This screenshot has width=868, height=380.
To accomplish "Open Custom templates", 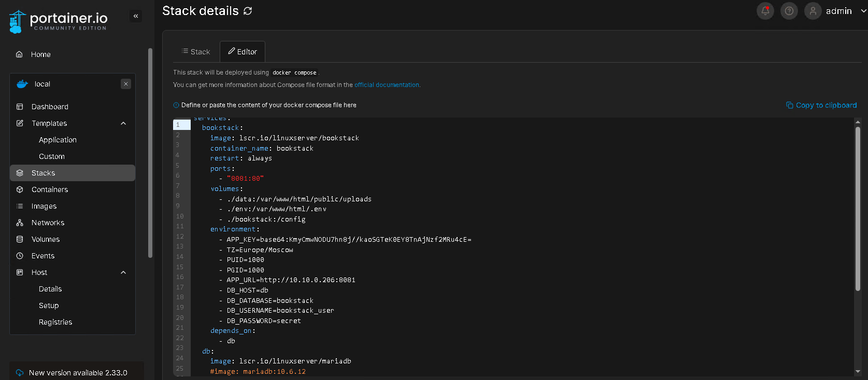I will coord(52,156).
